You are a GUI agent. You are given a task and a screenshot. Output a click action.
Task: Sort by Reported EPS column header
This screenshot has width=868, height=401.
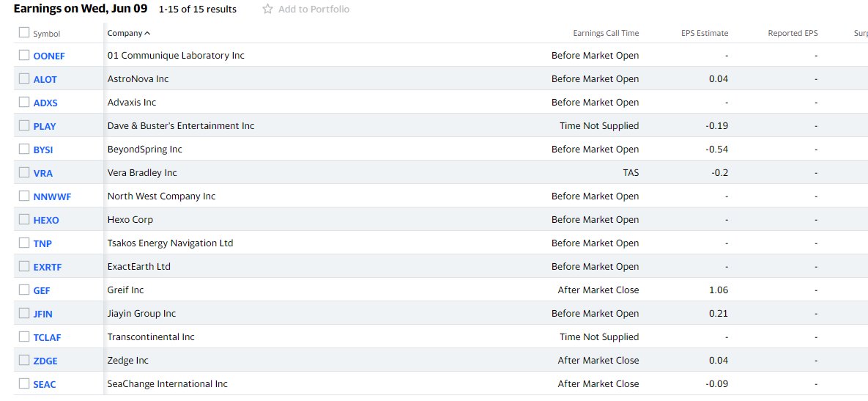[x=793, y=33]
